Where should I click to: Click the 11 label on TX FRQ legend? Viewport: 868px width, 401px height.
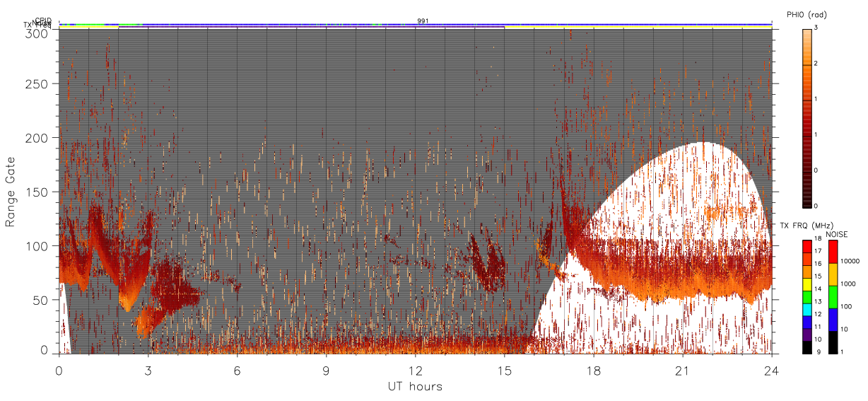pos(818,327)
